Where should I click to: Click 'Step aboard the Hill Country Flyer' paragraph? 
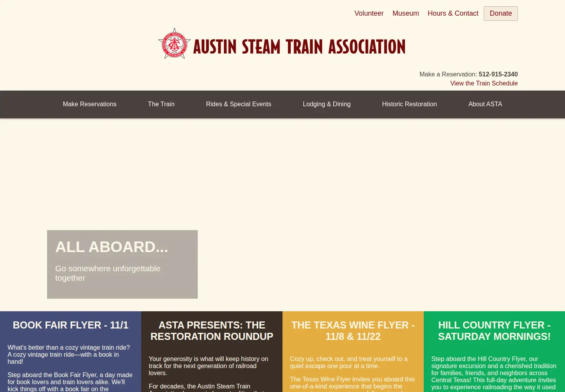tap(494, 374)
